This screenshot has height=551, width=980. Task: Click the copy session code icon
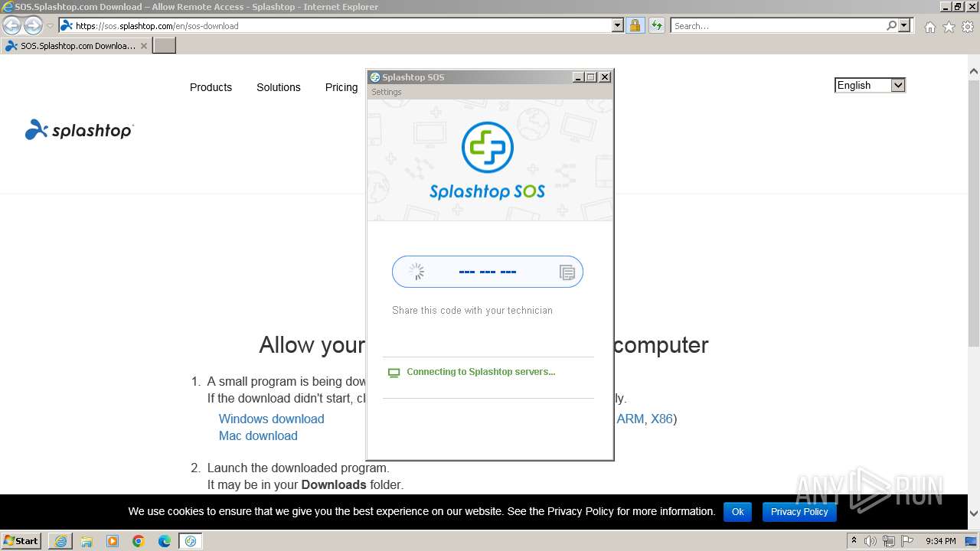point(567,272)
